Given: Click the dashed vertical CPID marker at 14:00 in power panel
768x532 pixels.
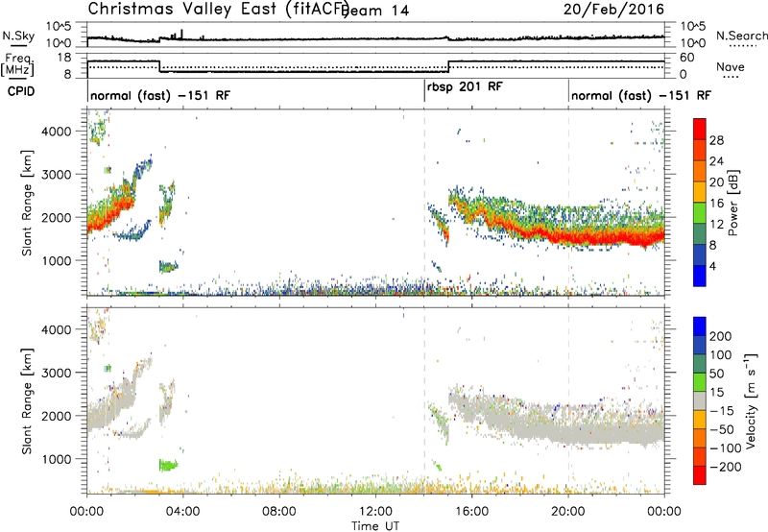Looking at the screenshot, I should click(x=424, y=203).
